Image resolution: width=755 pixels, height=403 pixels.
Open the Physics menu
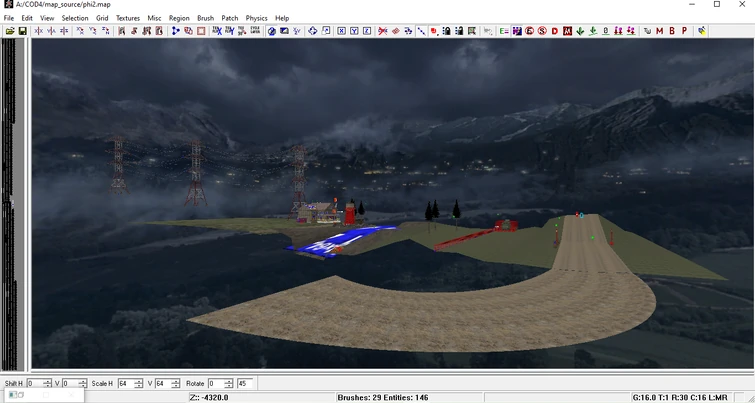(x=257, y=18)
